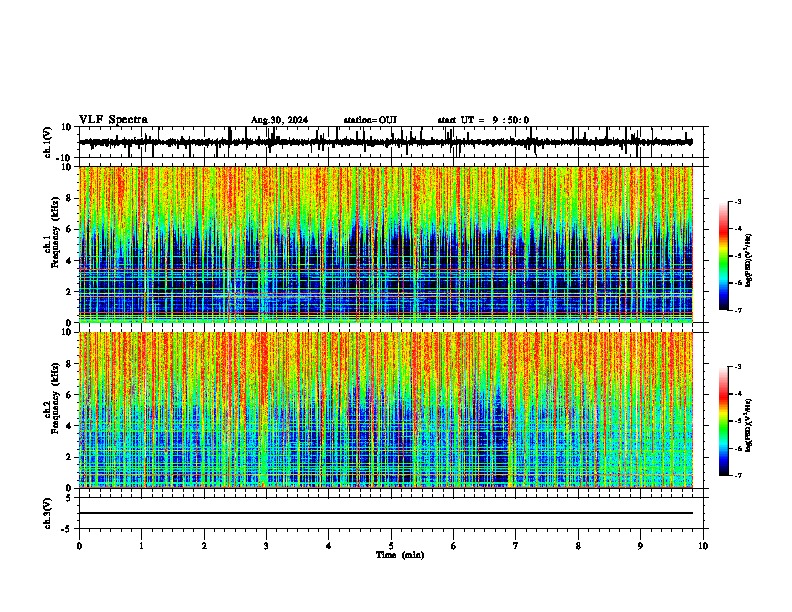Click the "station=OUI" header label

(x=370, y=120)
